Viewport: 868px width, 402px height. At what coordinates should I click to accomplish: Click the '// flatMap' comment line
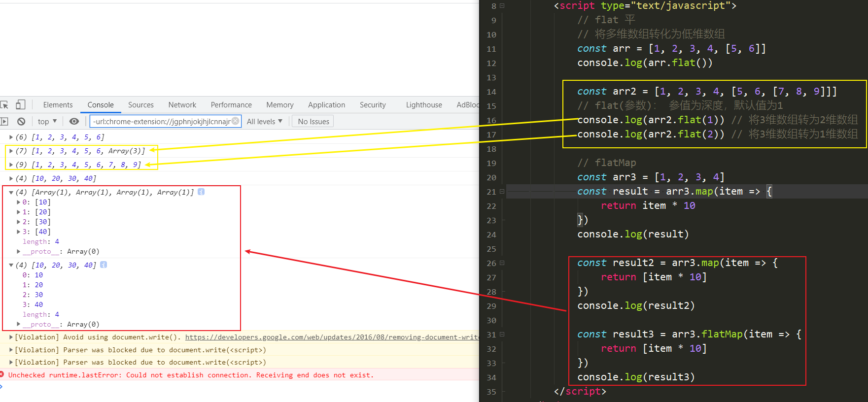607,163
